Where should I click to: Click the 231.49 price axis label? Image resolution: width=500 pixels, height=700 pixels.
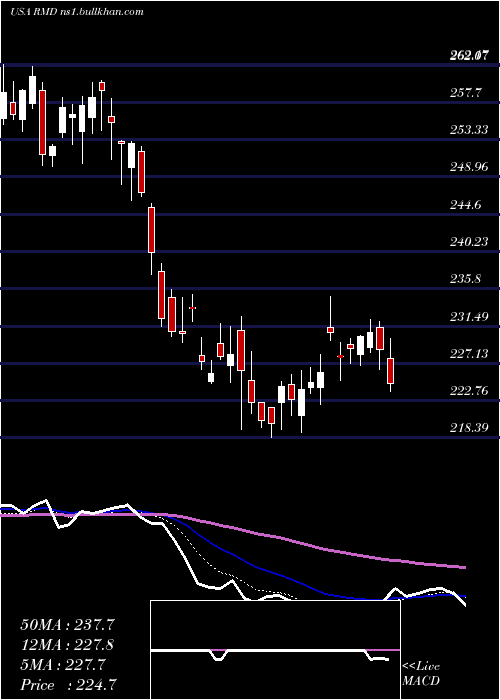469,317
